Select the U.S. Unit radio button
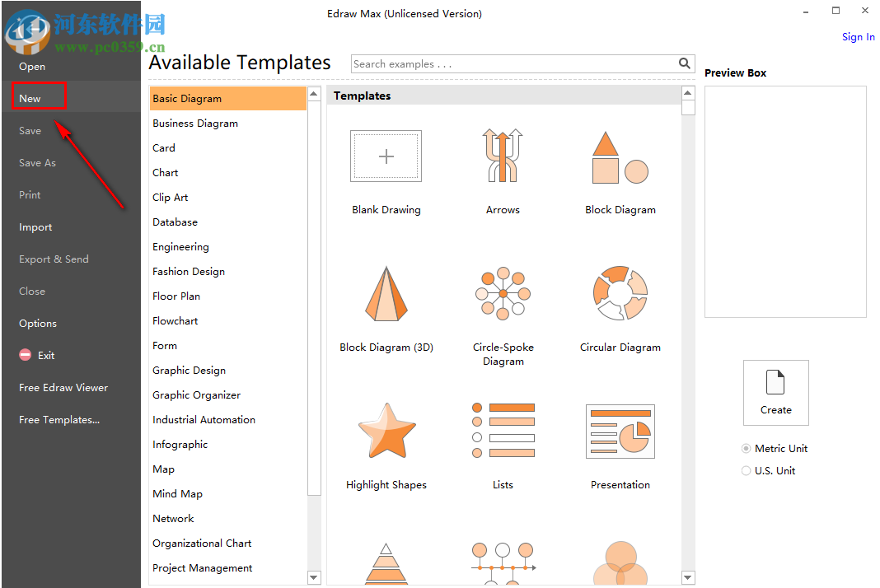The image size is (880, 588). (x=746, y=471)
